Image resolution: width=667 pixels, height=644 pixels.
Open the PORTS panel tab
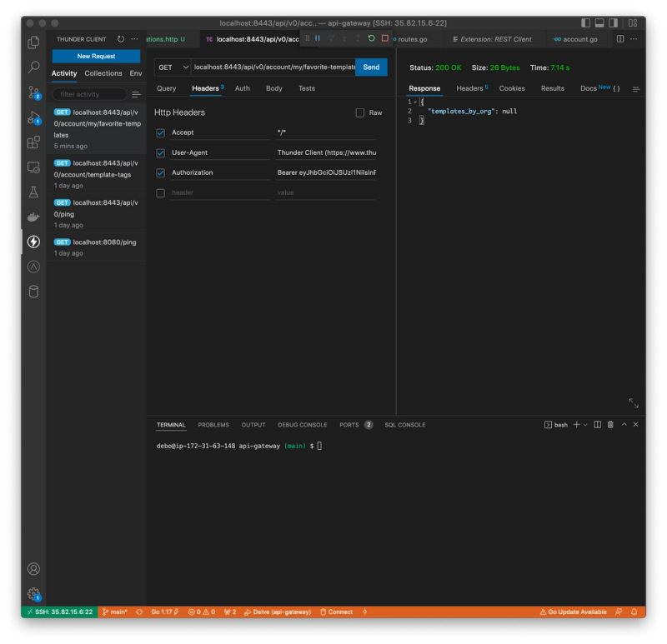[x=356, y=425]
